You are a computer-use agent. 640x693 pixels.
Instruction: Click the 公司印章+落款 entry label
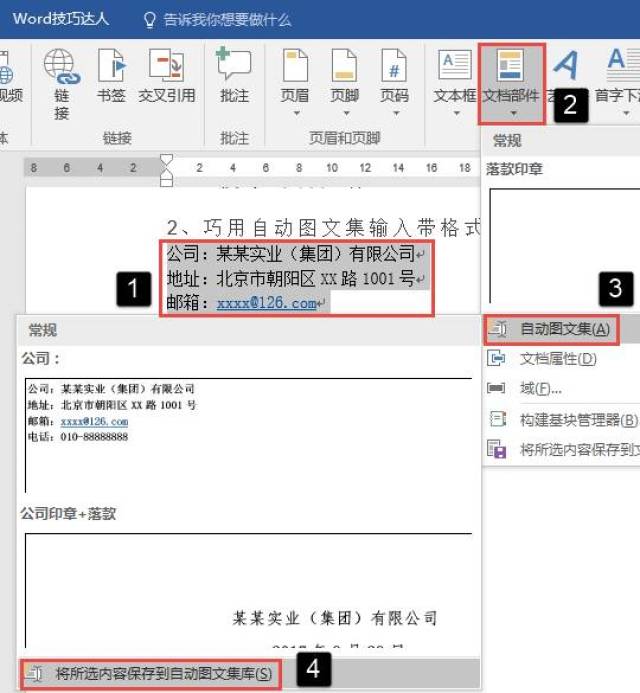tap(68, 514)
